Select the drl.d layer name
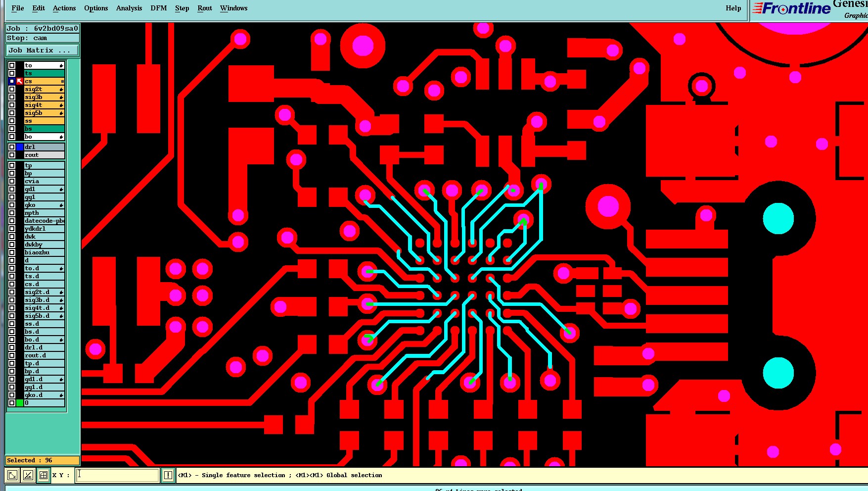Image resolution: width=868 pixels, height=491 pixels. pos(45,347)
